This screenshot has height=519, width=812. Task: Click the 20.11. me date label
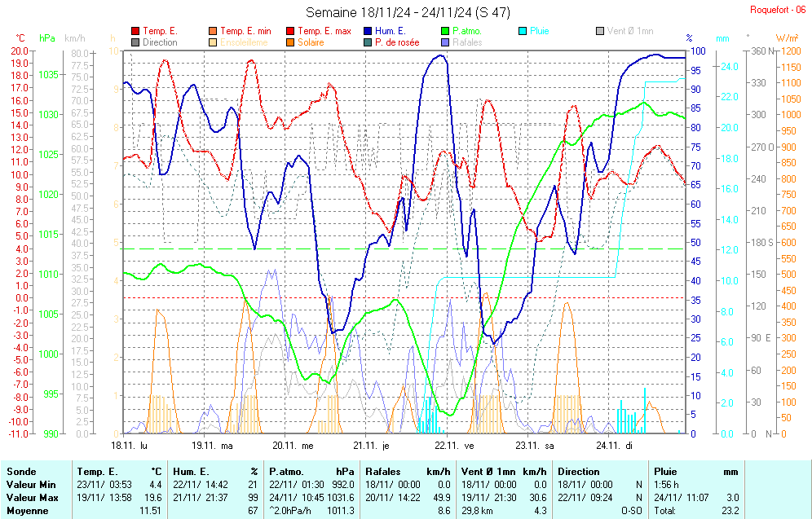(293, 446)
